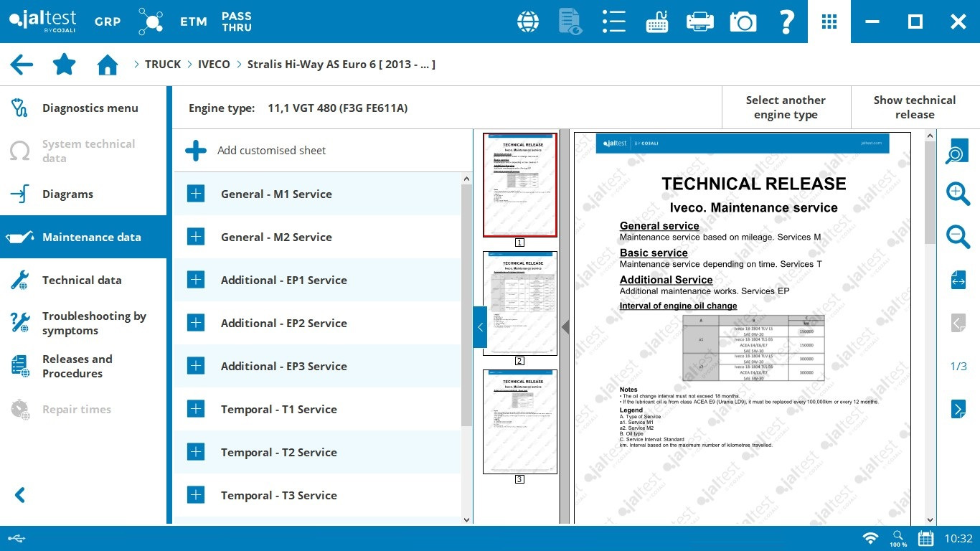Select page 2 thumbnail
Screen dimensions: 980x551
(x=520, y=303)
